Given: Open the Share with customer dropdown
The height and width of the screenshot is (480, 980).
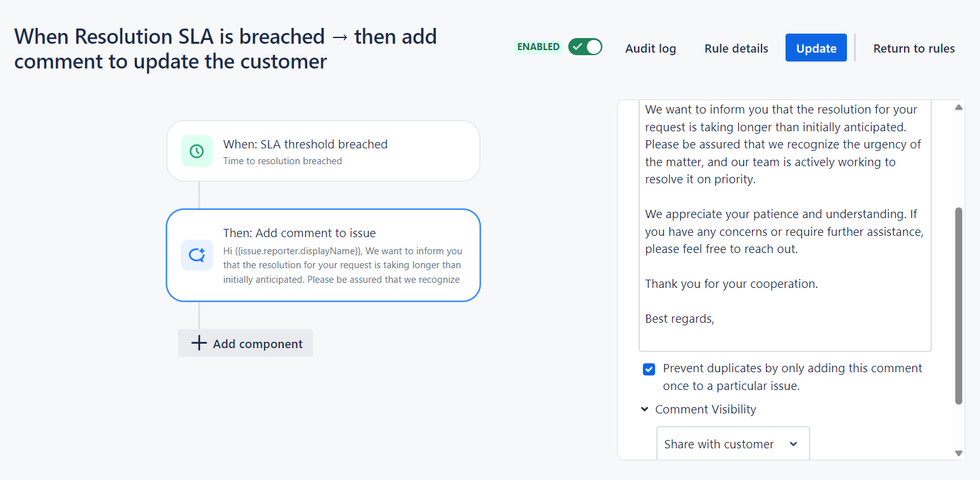Looking at the screenshot, I should click(x=733, y=444).
